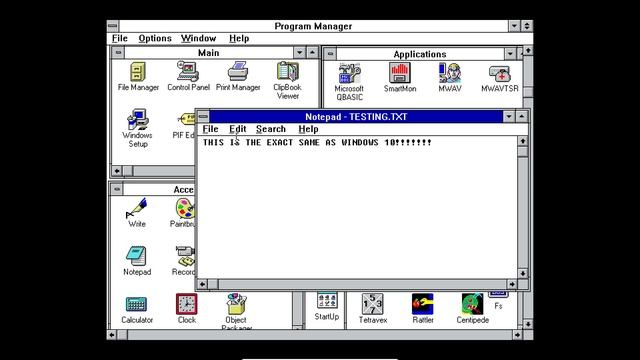Open Accessories group control-menu box
The image size is (640, 360).
click(x=117, y=189)
